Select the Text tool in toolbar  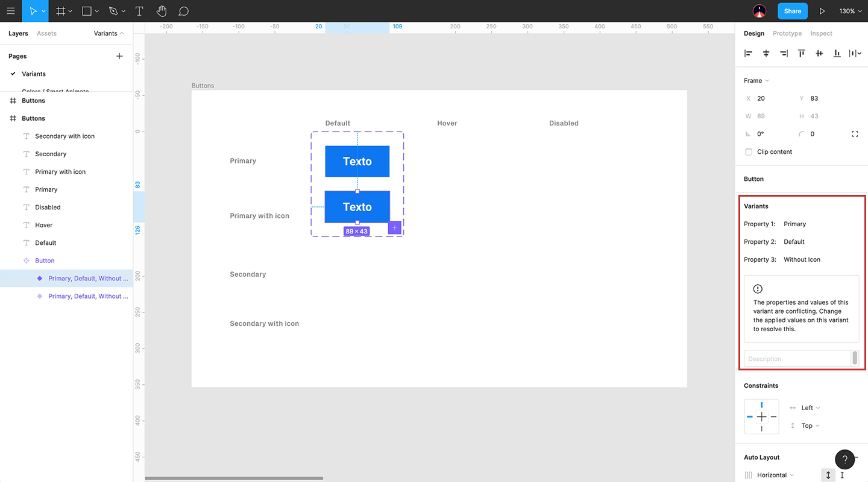click(x=139, y=11)
